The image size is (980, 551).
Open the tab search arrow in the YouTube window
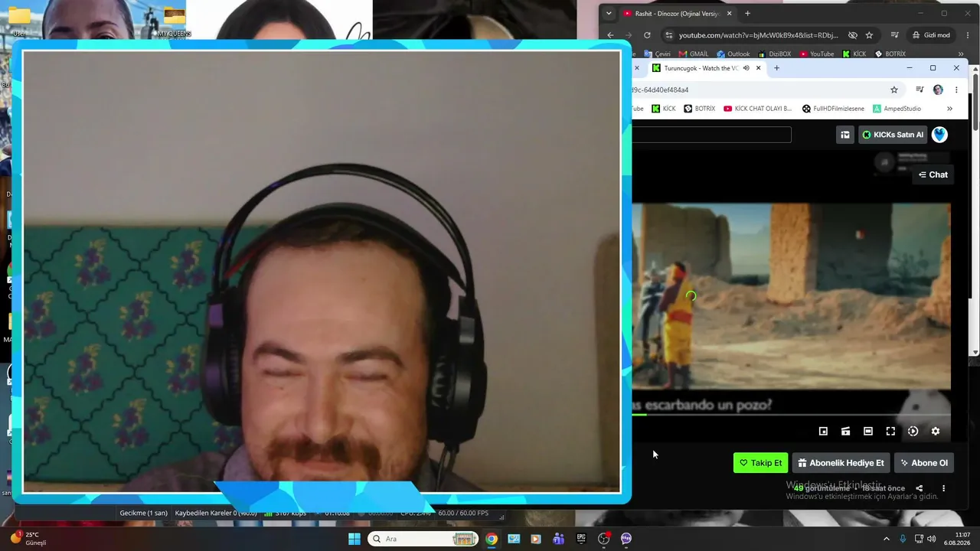(x=609, y=13)
